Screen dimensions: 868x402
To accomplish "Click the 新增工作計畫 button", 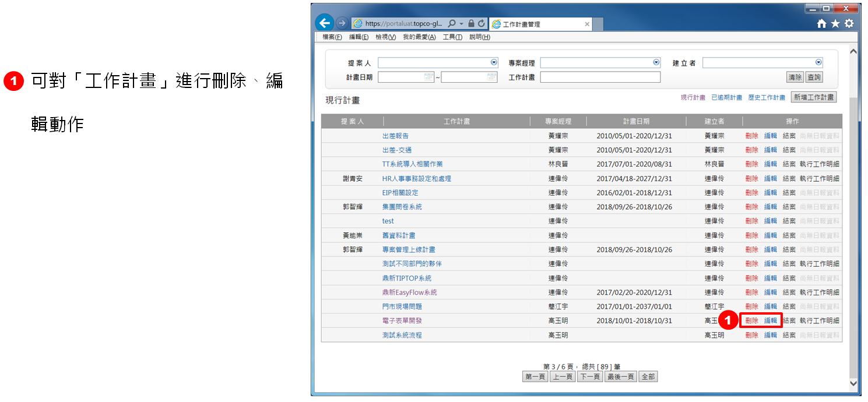I will coord(813,97).
